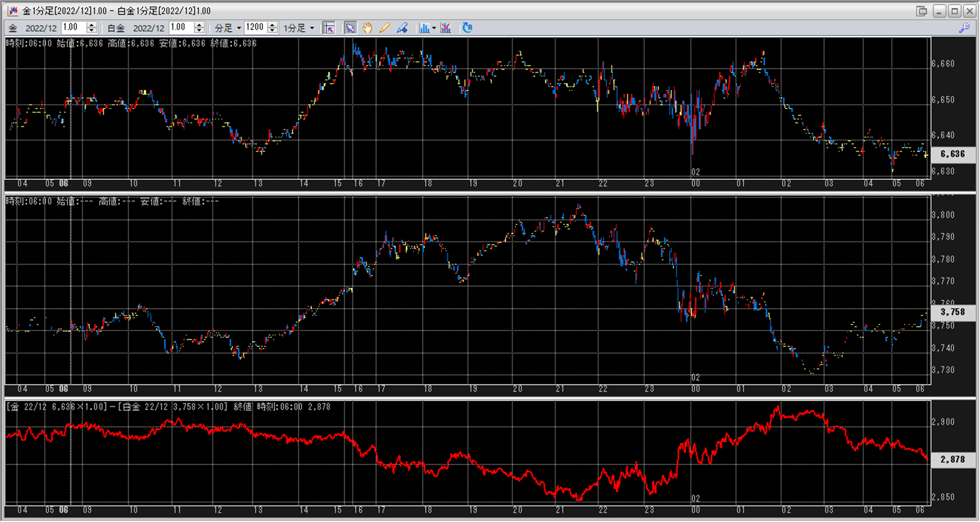This screenshot has height=522, width=980.
Task: Click the blue refresh reload icon
Action: pyautogui.click(x=467, y=28)
